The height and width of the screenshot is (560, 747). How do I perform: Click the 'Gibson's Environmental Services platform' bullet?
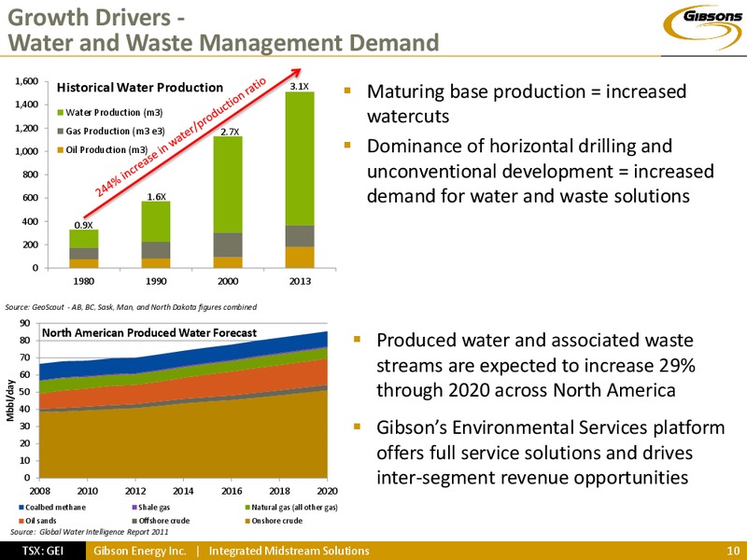550,453
